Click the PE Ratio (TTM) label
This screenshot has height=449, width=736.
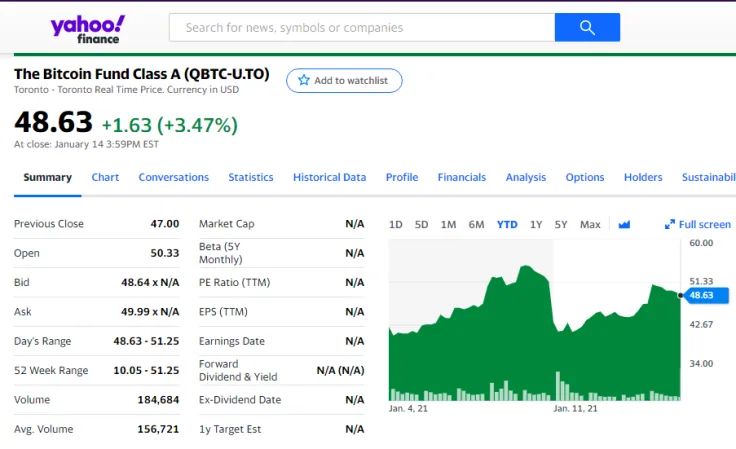235,282
